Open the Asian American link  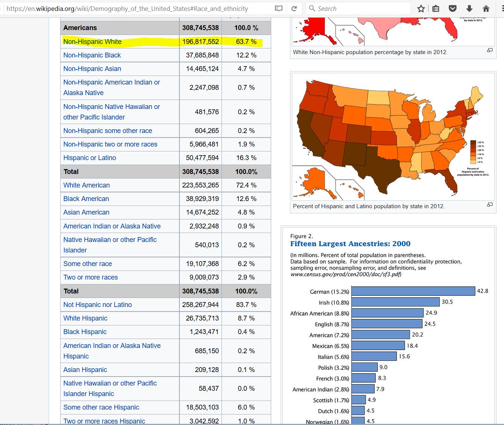tap(86, 212)
